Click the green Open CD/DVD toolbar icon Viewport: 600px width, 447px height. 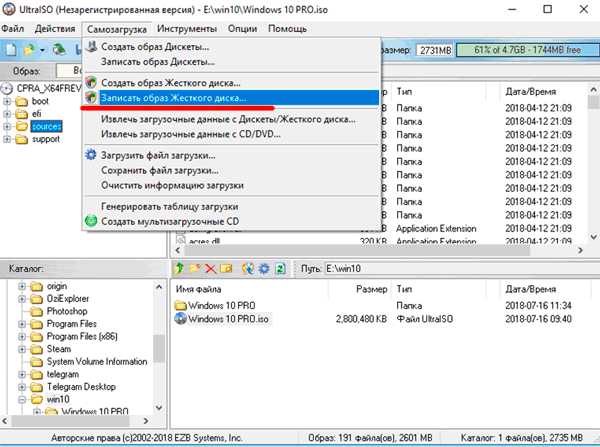click(x=59, y=49)
